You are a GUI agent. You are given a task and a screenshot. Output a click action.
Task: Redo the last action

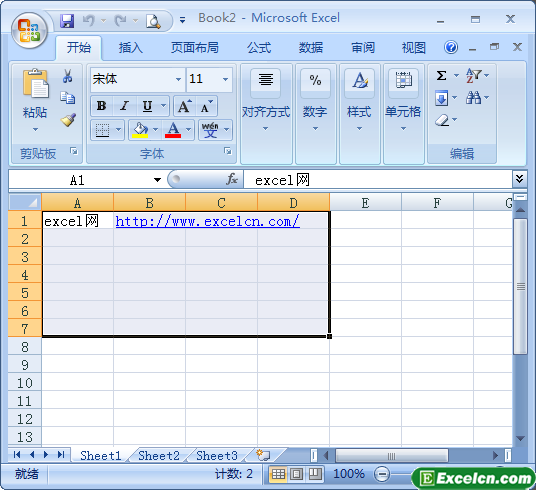(x=120, y=21)
